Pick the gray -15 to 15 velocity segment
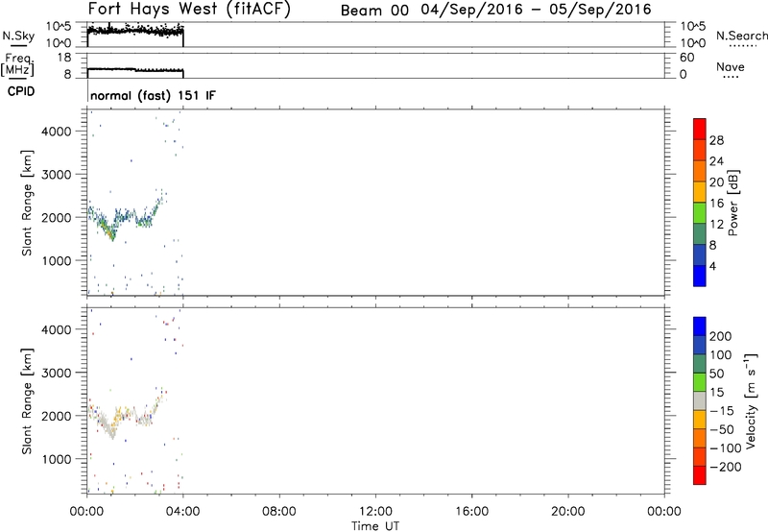Viewport: 768px width, 532px height. (x=700, y=400)
